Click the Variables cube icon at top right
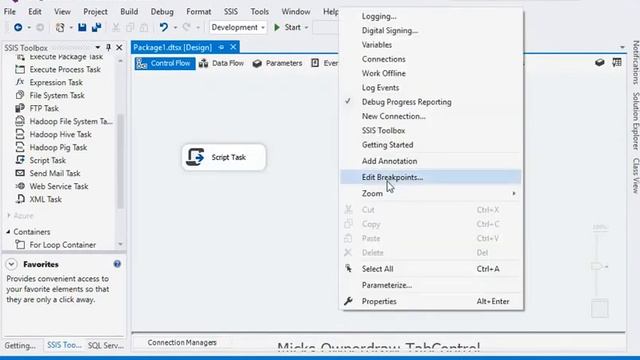Image resolution: width=640 pixels, height=360 pixels. pyautogui.click(x=600, y=62)
